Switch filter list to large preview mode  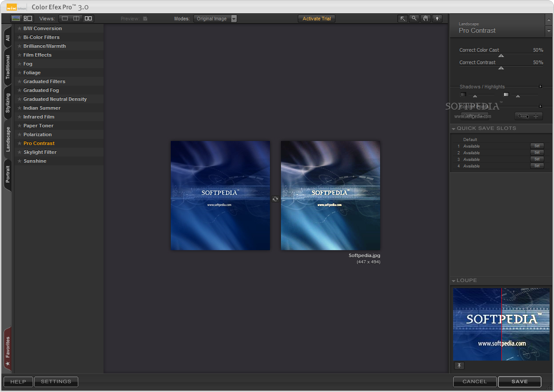pyautogui.click(x=16, y=19)
